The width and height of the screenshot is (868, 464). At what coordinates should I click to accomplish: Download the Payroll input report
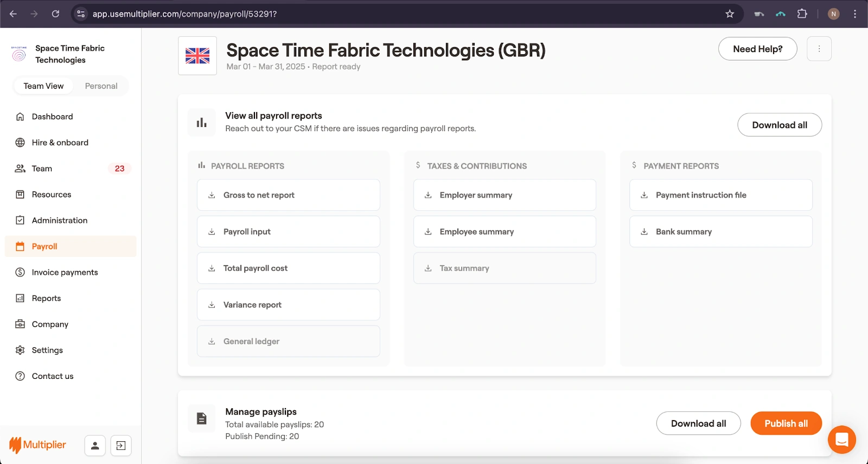tap(289, 232)
